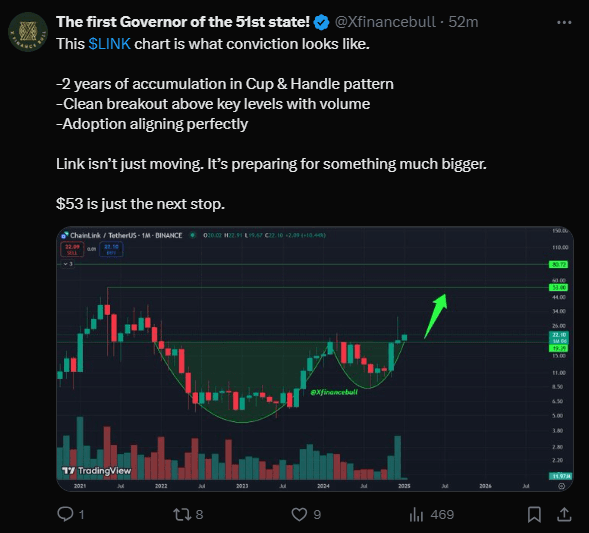Open the $LINK cashtag link
This screenshot has width=589, height=533.
coord(109,44)
